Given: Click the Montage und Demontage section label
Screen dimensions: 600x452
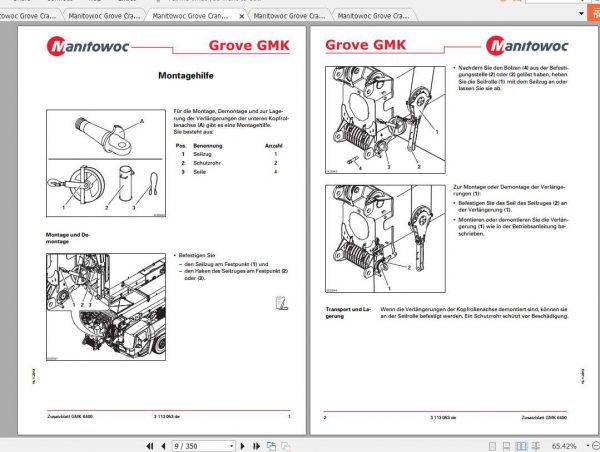Looking at the screenshot, I should tap(68, 238).
